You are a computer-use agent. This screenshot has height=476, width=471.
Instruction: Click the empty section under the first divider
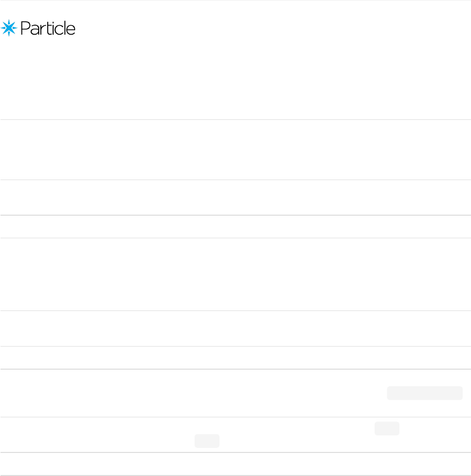[235, 149]
